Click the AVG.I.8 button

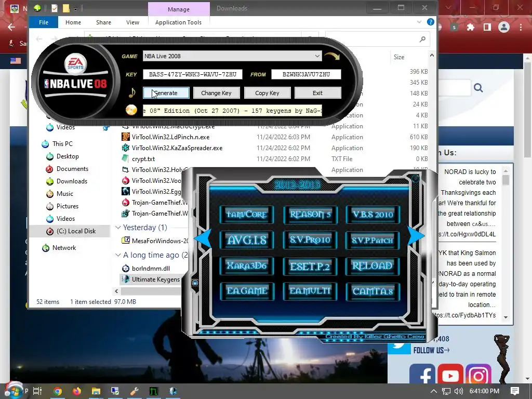coord(247,240)
